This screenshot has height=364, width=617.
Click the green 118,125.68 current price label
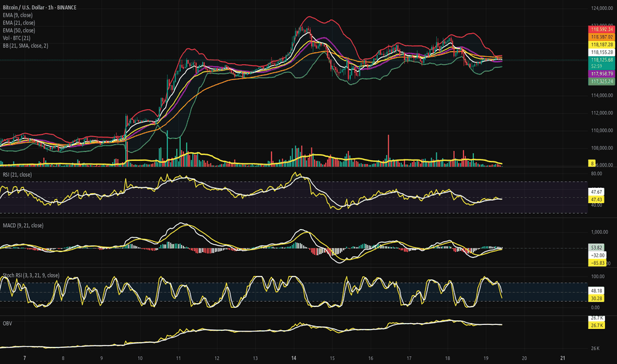(601, 60)
